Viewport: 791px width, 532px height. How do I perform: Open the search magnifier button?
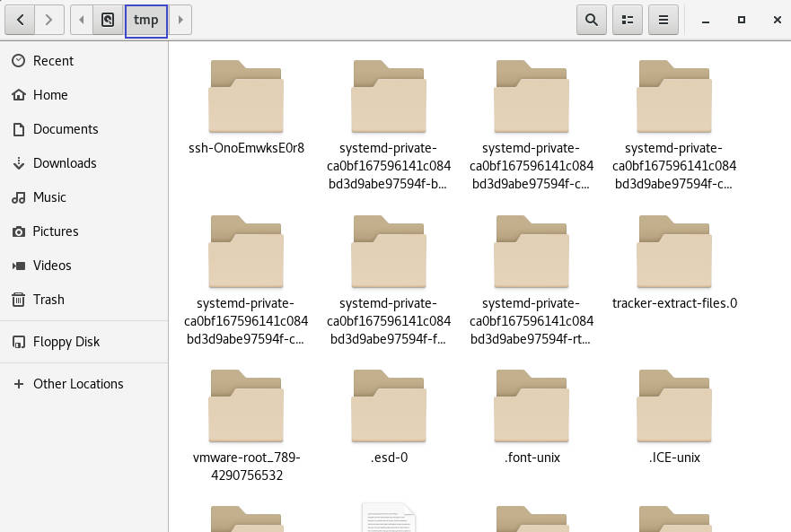pos(592,20)
